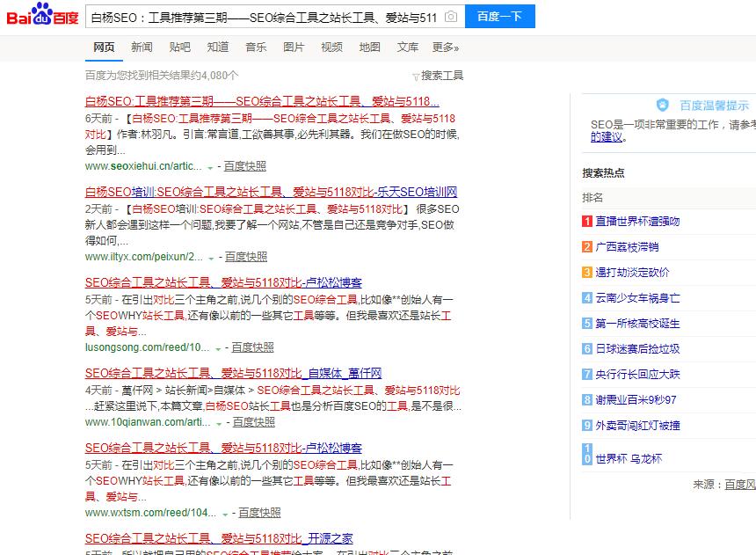Expand dropdown arrow next to www.wxtsm.com URL

click(x=225, y=515)
